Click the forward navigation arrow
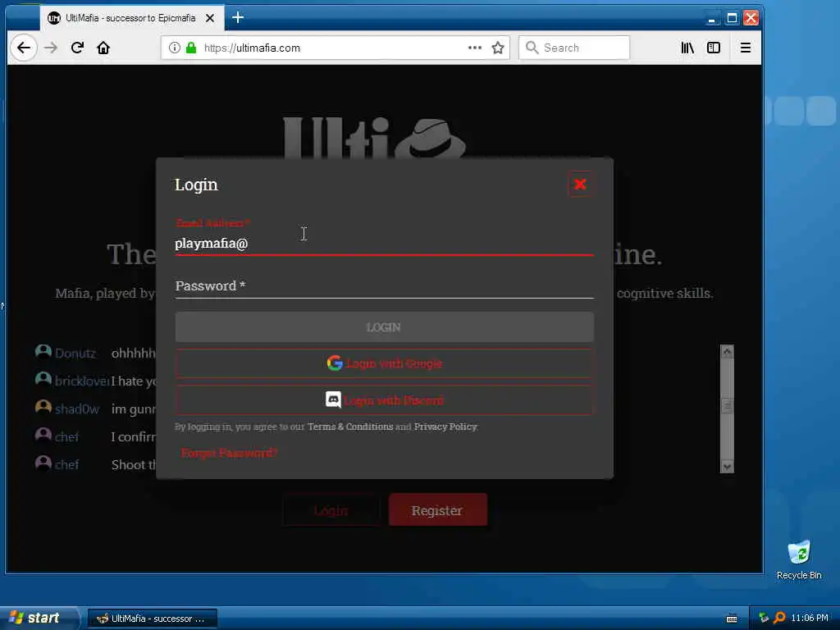Viewport: 840px width, 630px height. coord(51,48)
